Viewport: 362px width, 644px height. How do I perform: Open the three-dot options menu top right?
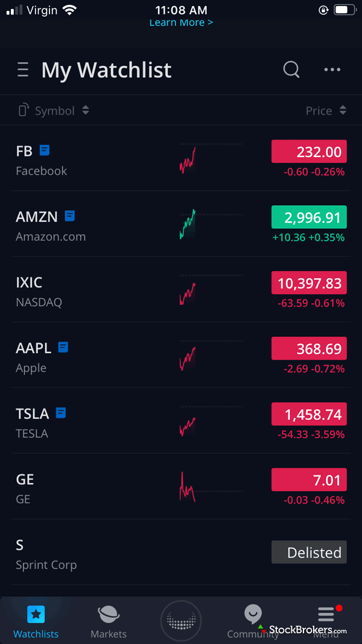(332, 69)
